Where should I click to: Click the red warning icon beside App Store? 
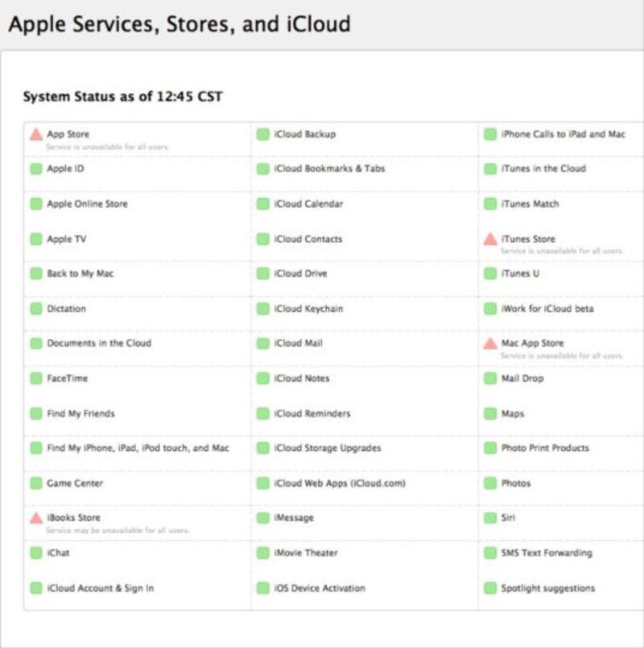(x=36, y=134)
